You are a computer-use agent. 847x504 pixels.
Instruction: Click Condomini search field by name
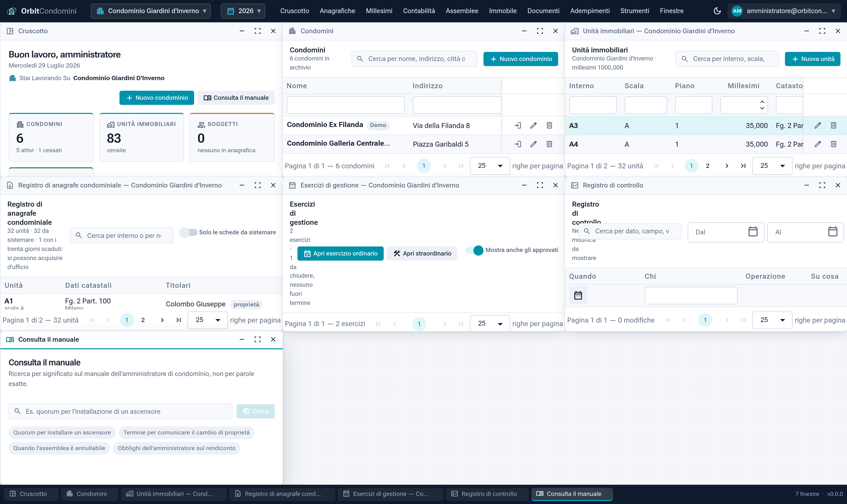(414, 59)
